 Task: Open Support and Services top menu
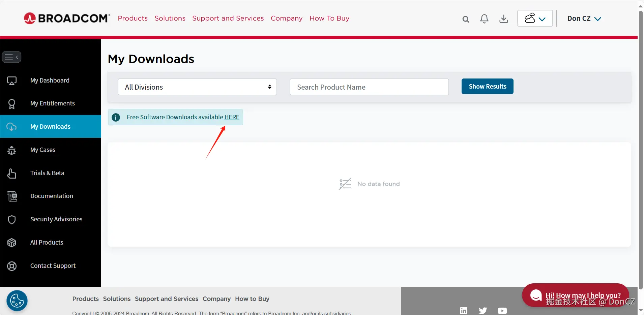point(228,18)
